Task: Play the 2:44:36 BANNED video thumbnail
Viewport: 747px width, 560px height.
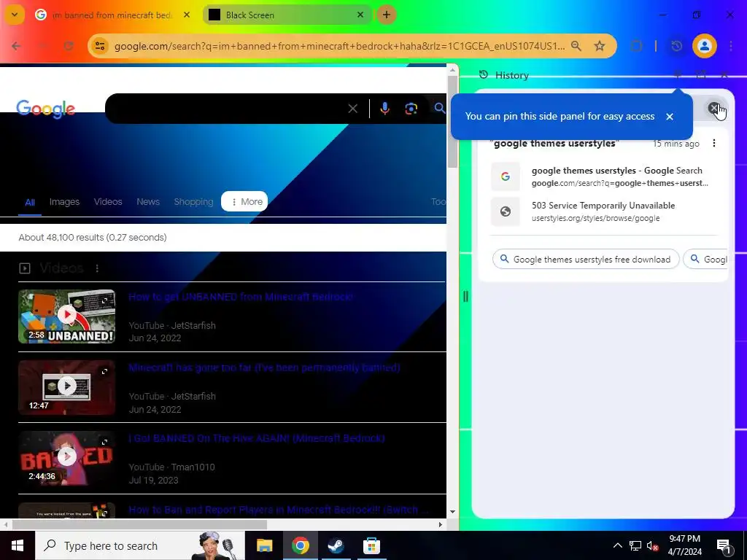Action: [66, 458]
